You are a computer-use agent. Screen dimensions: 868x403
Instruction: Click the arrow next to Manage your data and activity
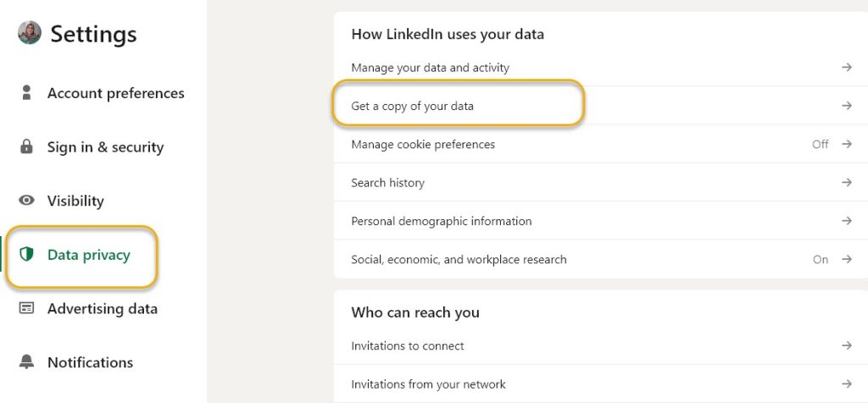(x=846, y=67)
